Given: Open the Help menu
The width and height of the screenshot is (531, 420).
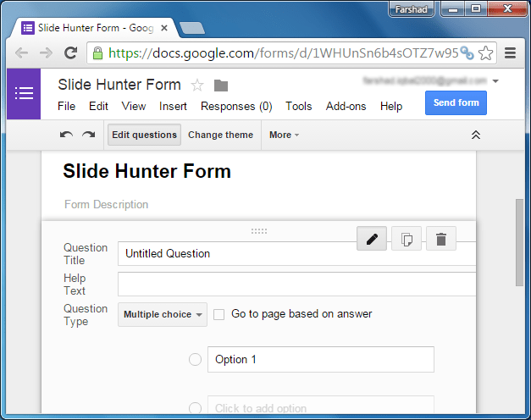Looking at the screenshot, I should 391,107.
